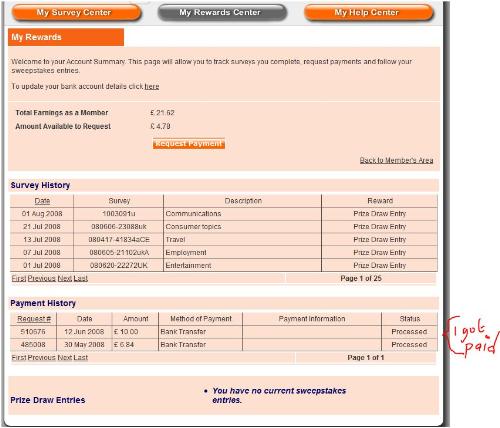Open My Help Center tab
Viewport: 500px width, 428px height.
369,13
